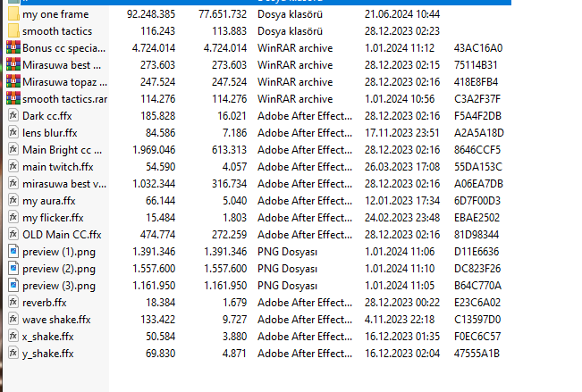Click the Mirasuwa best WinRAR archive icon
The image size is (582, 392).
[13, 65]
